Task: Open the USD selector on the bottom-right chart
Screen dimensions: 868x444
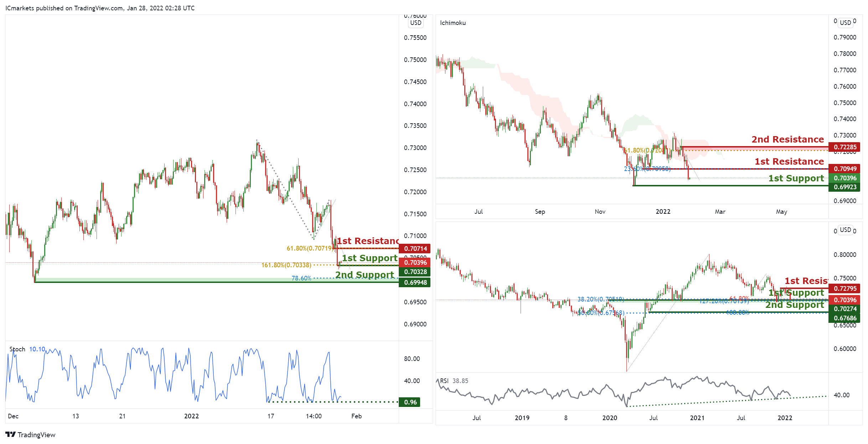Action: click(845, 230)
